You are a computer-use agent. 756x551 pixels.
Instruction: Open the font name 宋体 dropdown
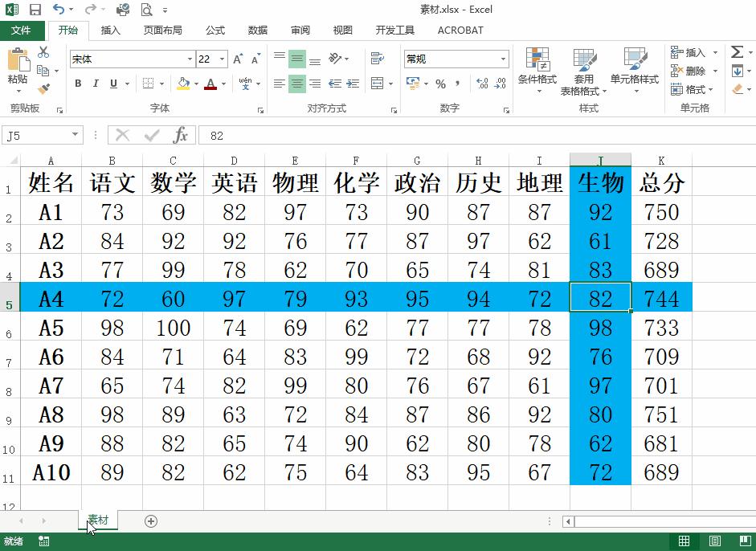click(x=190, y=59)
